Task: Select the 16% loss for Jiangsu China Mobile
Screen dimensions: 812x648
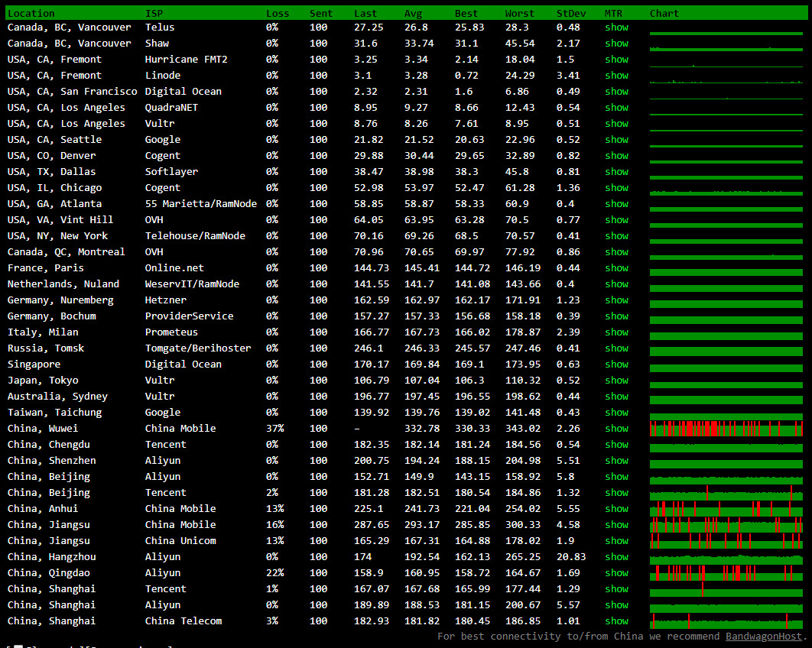Action: point(275,525)
